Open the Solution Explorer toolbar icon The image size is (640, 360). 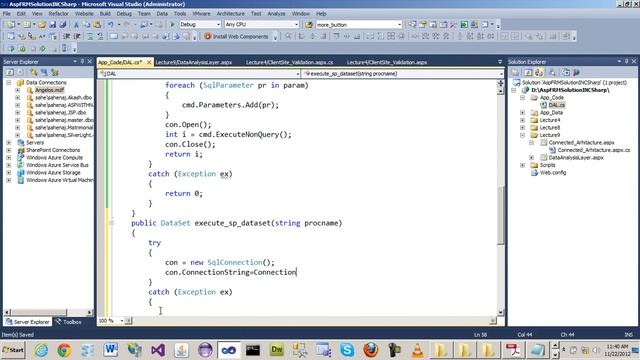(412, 24)
